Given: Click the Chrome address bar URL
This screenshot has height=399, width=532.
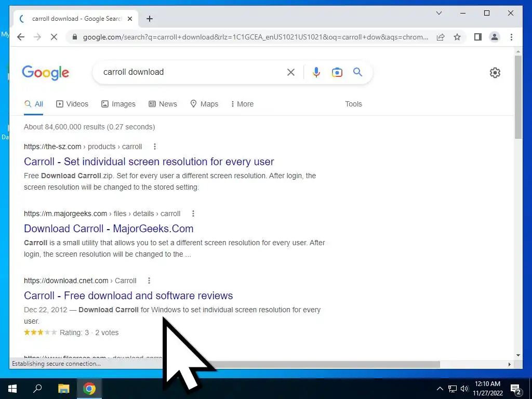Looking at the screenshot, I should [x=255, y=37].
